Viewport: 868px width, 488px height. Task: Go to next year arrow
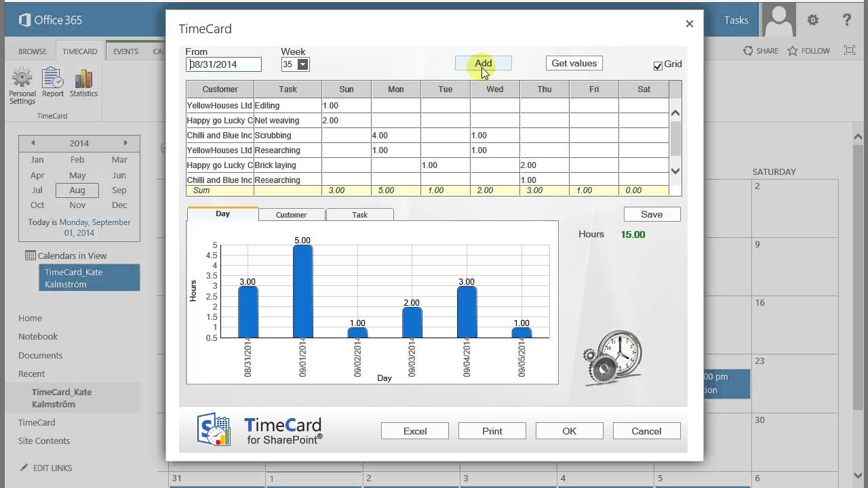[125, 143]
